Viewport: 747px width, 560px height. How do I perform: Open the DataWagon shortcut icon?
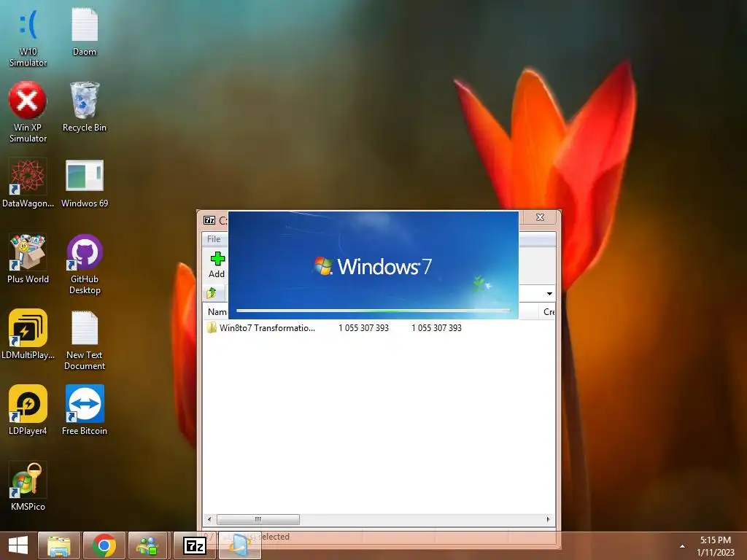[28, 184]
